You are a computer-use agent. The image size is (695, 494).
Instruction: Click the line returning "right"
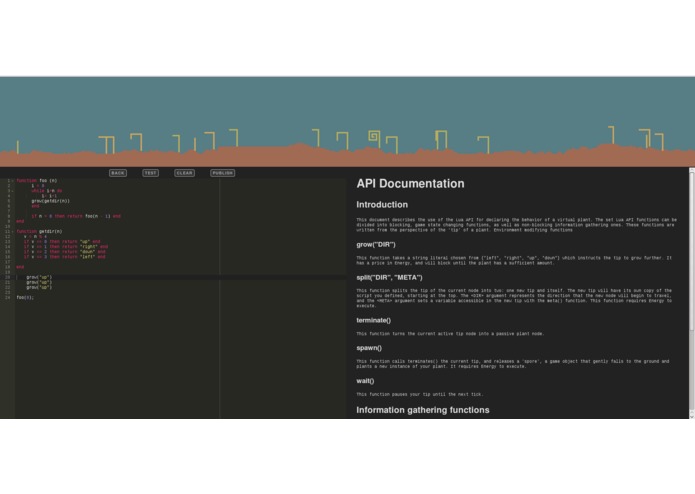tap(66, 247)
